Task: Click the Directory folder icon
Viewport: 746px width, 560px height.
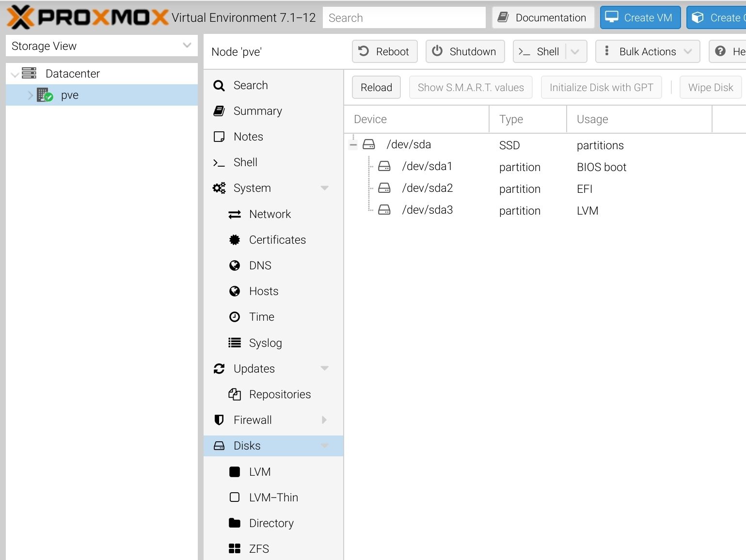Action: tap(235, 523)
